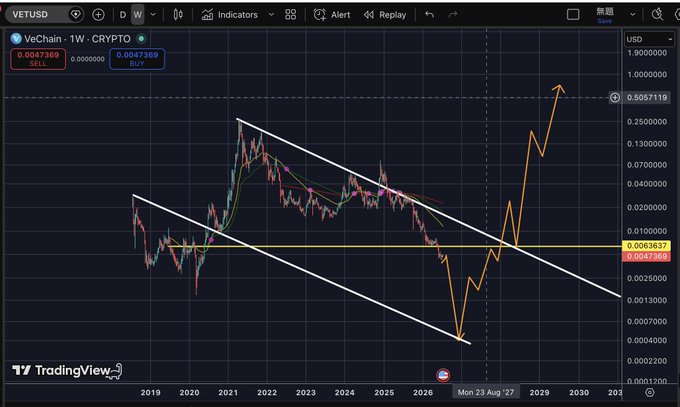The height and width of the screenshot is (407, 680).
Task: Open the quick search icon in the top toolbar
Action: (657, 15)
